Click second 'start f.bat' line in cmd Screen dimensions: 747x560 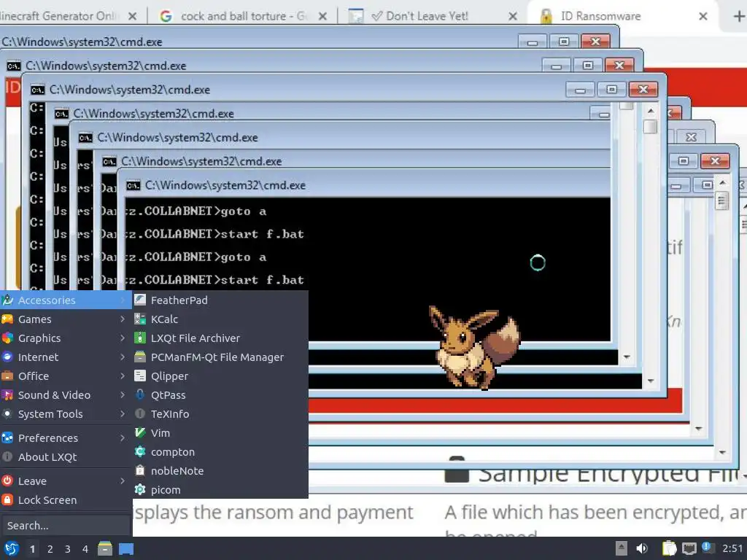(215, 279)
